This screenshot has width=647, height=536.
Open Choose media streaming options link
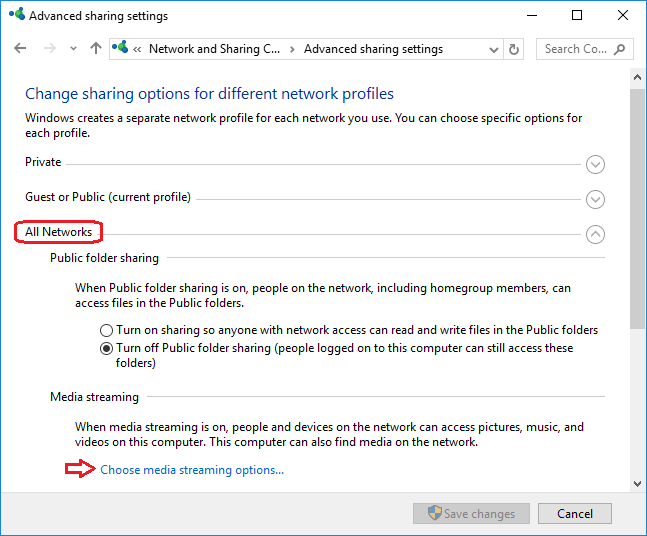point(192,470)
